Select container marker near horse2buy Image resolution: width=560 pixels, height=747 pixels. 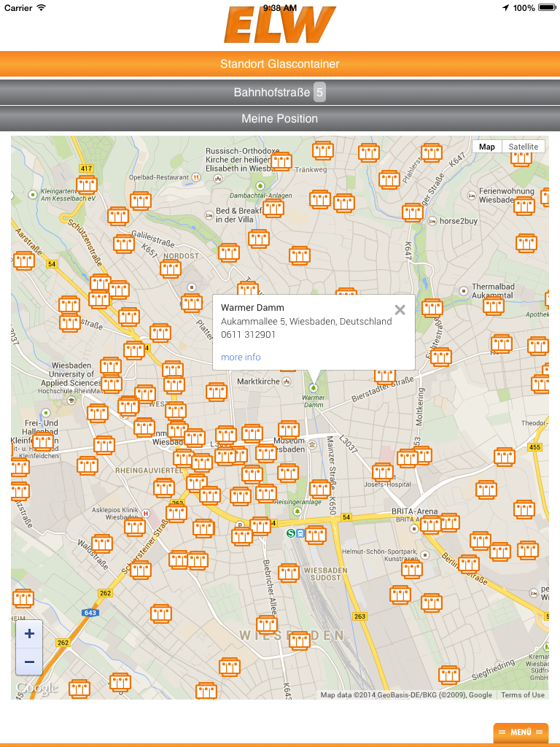413,212
